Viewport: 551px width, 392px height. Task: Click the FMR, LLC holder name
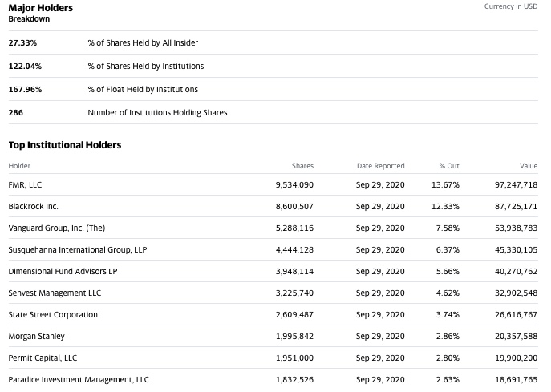click(x=25, y=185)
